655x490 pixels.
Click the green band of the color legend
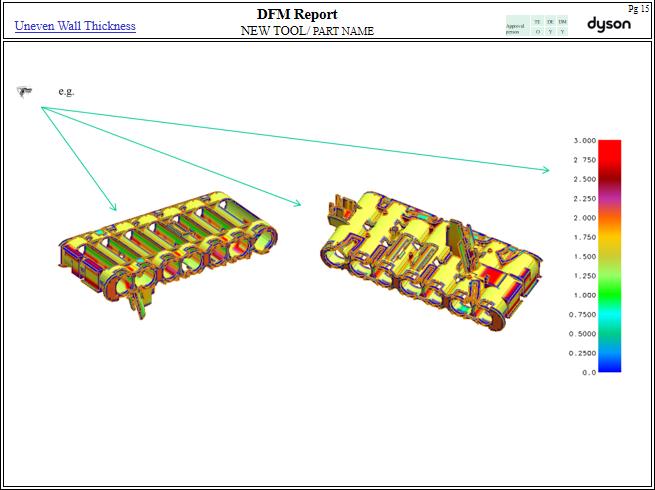(x=609, y=285)
